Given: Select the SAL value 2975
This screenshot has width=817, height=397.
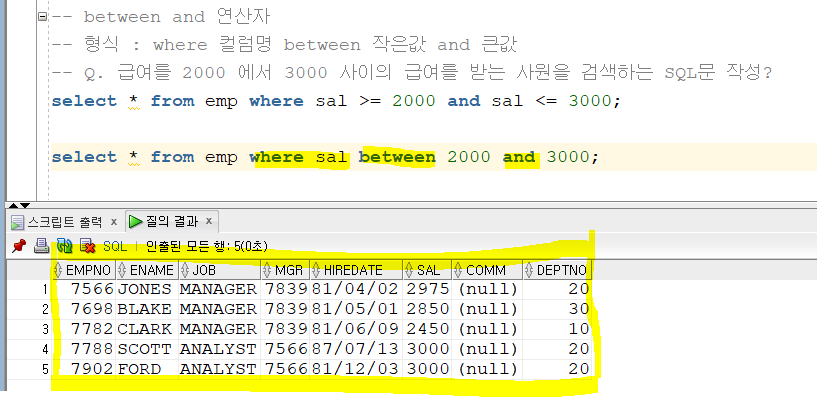Looking at the screenshot, I should coord(428,289).
